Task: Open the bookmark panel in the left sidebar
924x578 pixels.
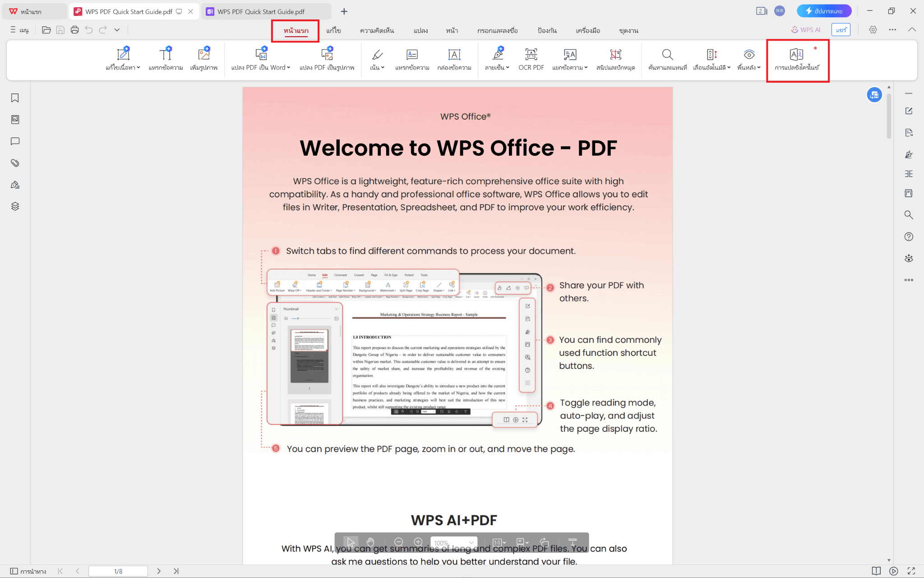Action: (x=15, y=98)
